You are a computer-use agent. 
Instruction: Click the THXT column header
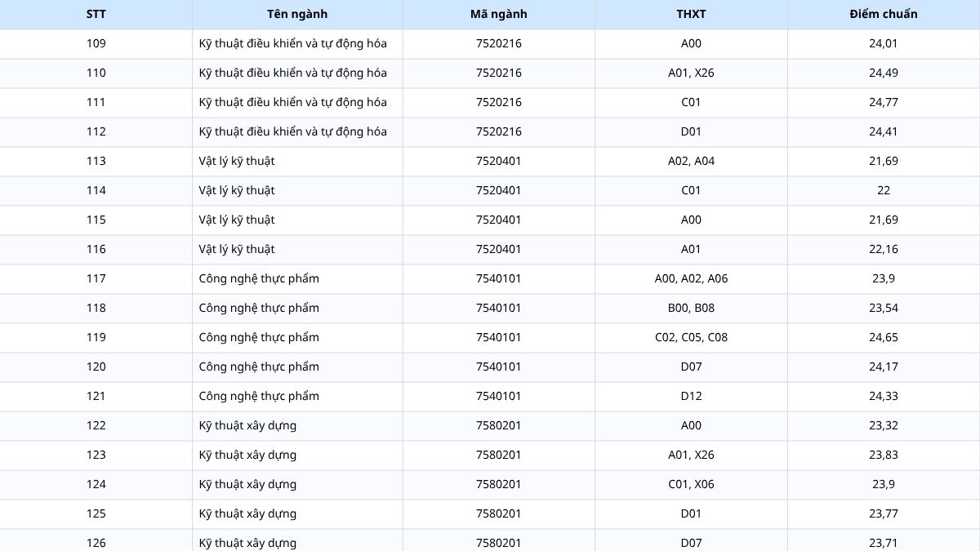pos(692,14)
